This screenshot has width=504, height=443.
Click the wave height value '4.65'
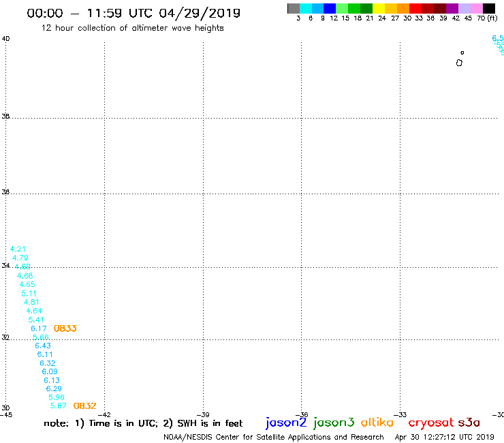(x=27, y=284)
